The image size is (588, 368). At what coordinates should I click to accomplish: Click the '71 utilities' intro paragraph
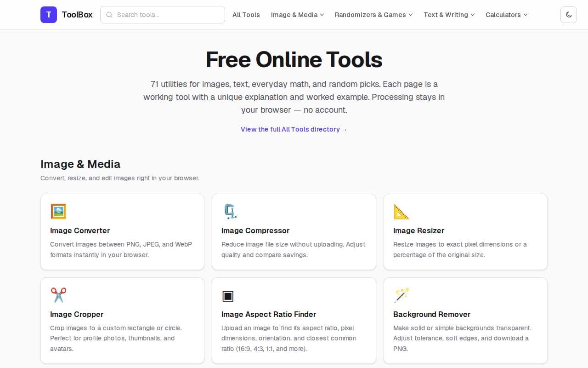click(x=294, y=97)
